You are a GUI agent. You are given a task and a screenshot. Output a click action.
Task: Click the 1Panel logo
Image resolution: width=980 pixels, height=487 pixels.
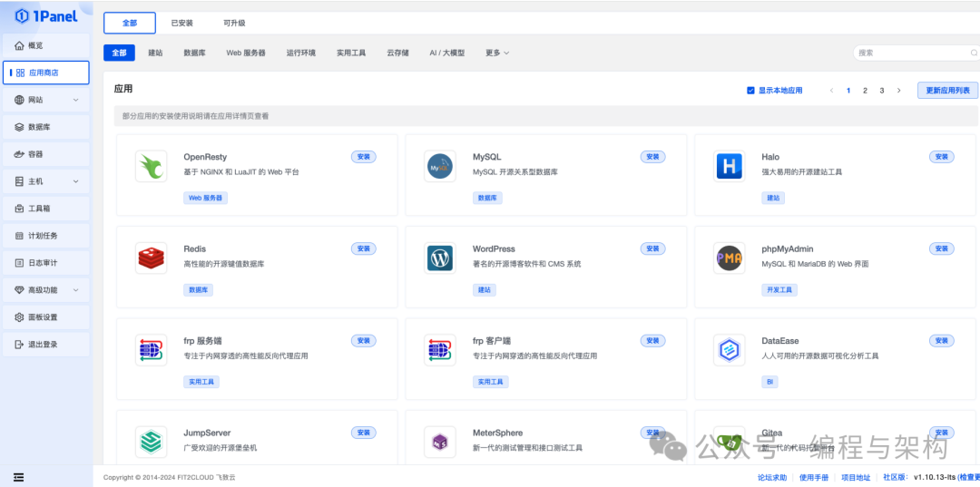click(x=46, y=16)
